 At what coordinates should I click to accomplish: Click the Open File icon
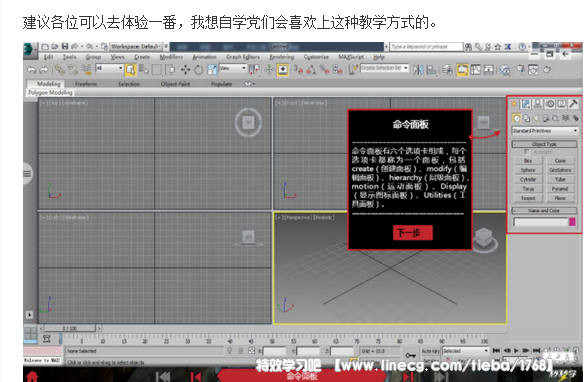pyautogui.click(x=55, y=47)
